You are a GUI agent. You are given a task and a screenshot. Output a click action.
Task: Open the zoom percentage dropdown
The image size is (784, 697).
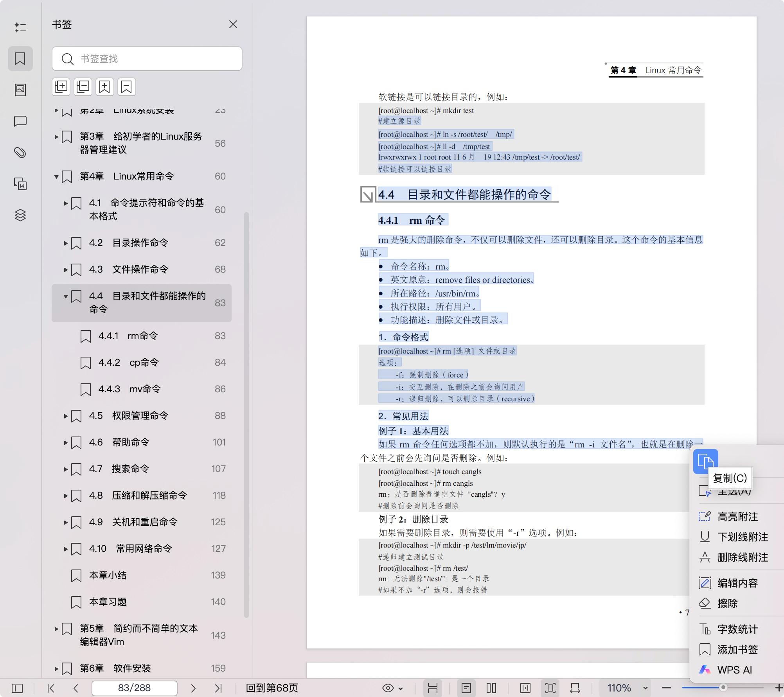(644, 688)
